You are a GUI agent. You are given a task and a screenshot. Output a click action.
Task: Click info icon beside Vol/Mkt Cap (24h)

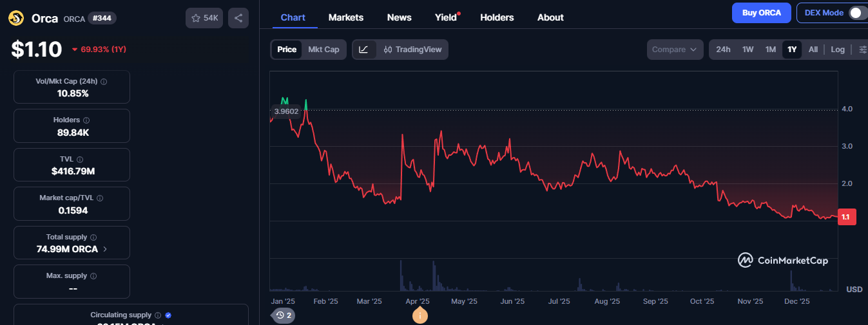pos(104,82)
